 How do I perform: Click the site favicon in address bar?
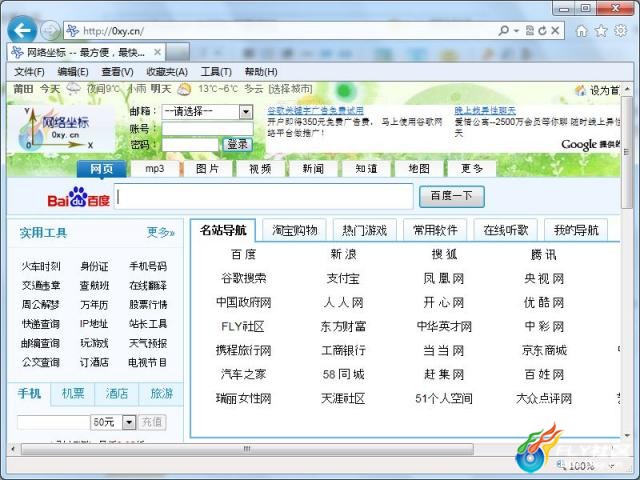point(73,31)
